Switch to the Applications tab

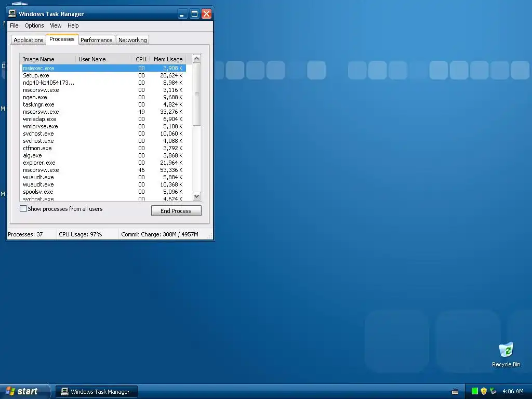[29, 40]
